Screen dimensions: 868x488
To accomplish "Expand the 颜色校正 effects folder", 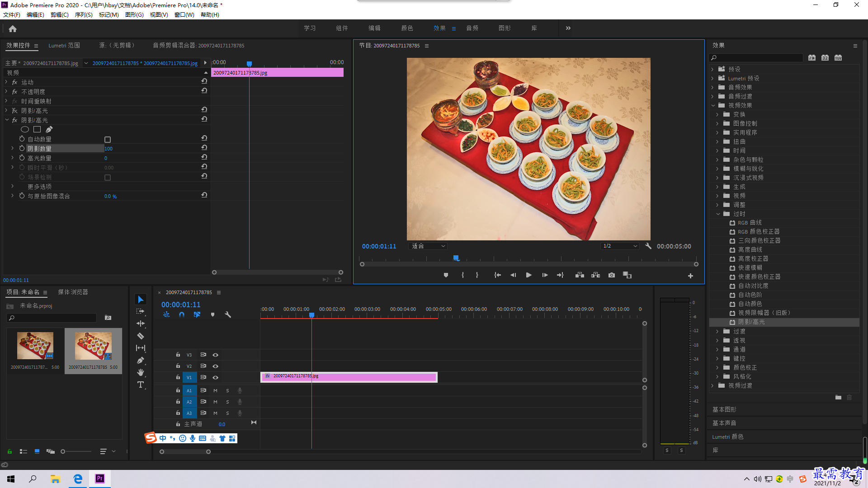I will click(x=717, y=367).
